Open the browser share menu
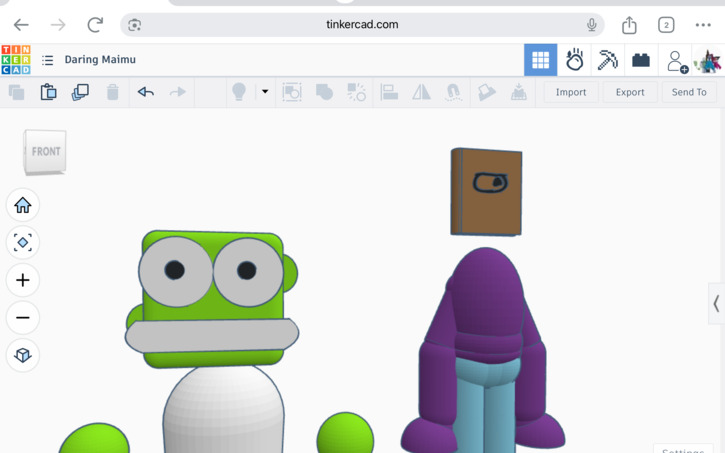The height and width of the screenshot is (453, 725). tap(629, 24)
